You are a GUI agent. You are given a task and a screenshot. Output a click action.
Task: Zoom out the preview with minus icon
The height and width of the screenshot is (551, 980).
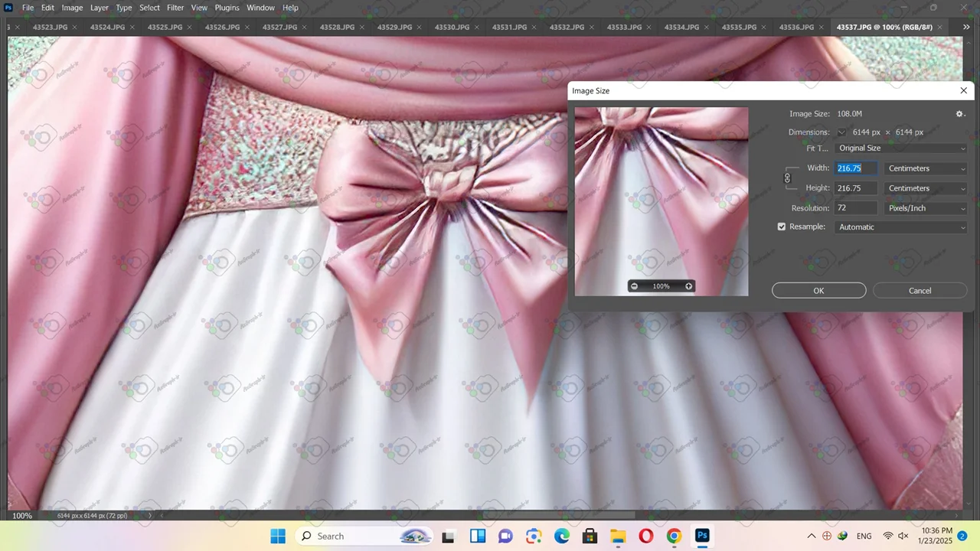tap(634, 286)
